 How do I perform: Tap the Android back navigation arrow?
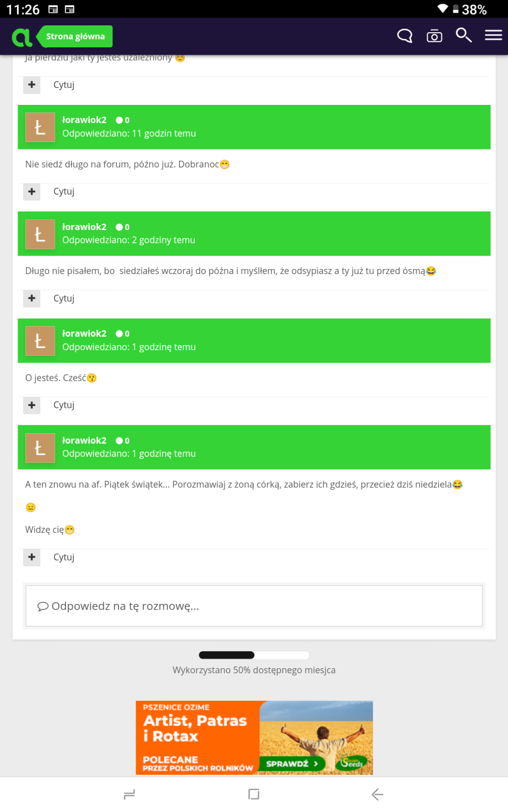tap(378, 795)
